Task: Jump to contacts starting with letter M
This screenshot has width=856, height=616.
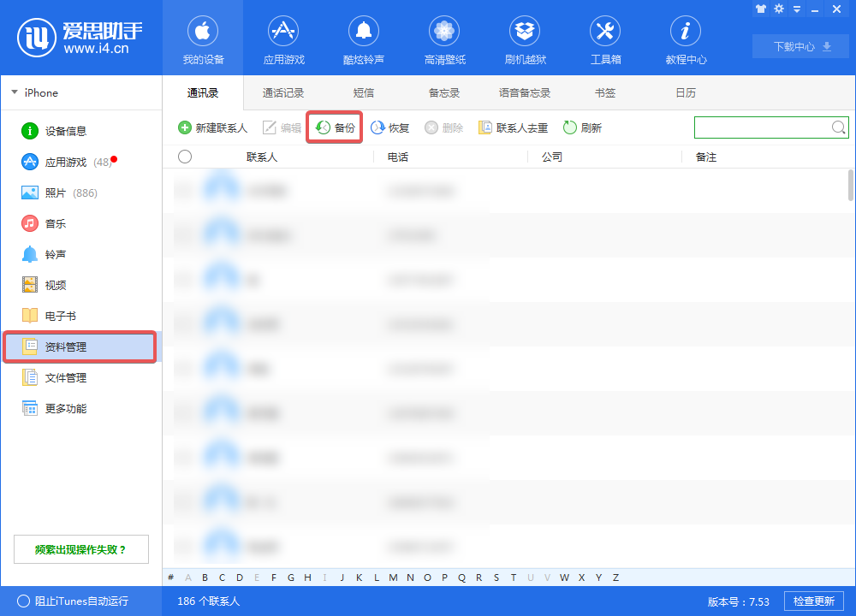Action: (393, 577)
